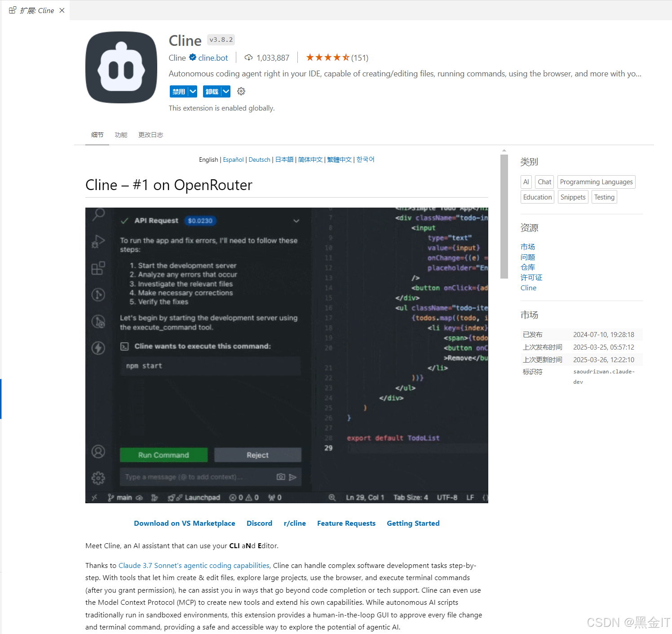Open Claude 3.7 Sonnet's agentic coding link

(194, 565)
